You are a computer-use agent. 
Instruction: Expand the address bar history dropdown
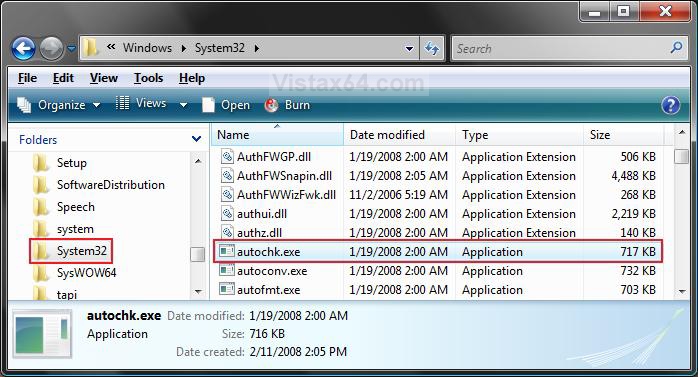[409, 48]
